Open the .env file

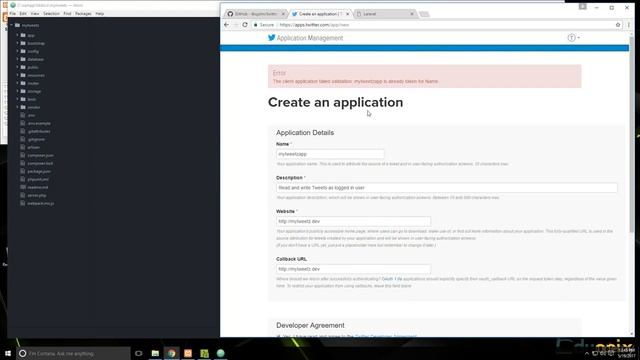point(31,116)
